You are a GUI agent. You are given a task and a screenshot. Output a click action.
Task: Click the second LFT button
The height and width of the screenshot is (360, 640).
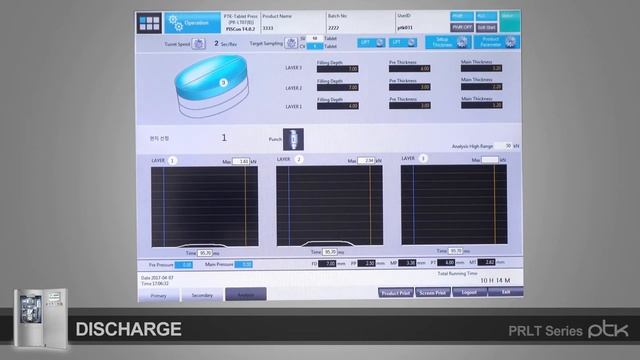pos(402,42)
